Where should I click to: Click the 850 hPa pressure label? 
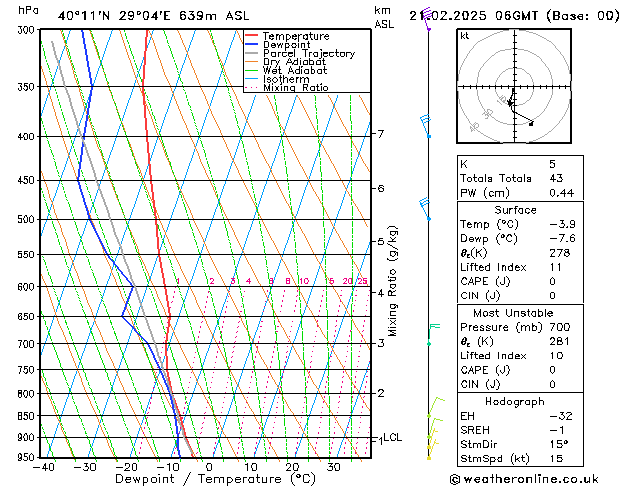(28, 416)
